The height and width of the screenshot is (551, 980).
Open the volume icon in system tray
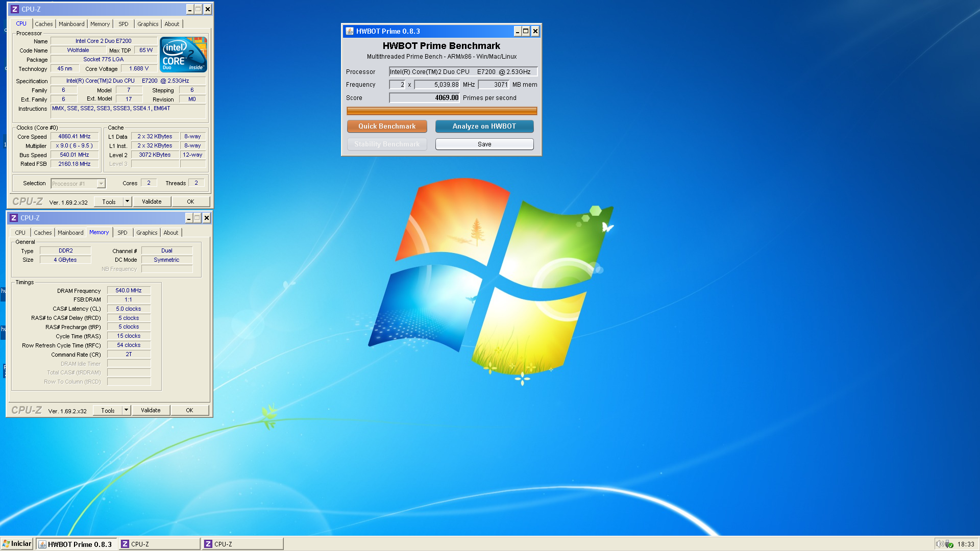coord(940,544)
